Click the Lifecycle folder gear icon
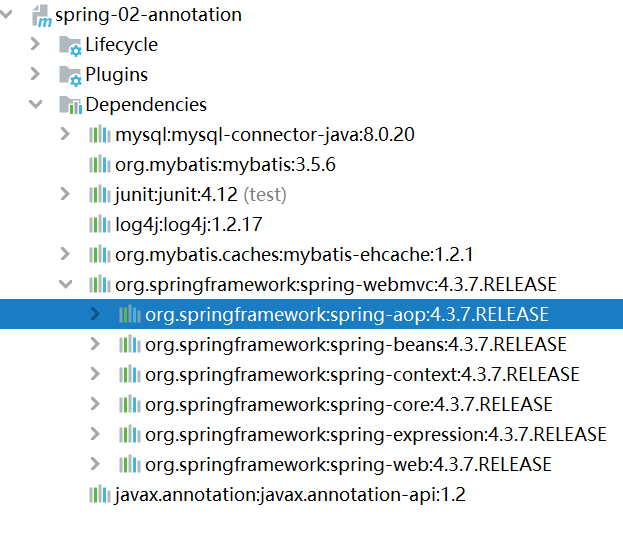This screenshot has width=623, height=542. pos(70,46)
